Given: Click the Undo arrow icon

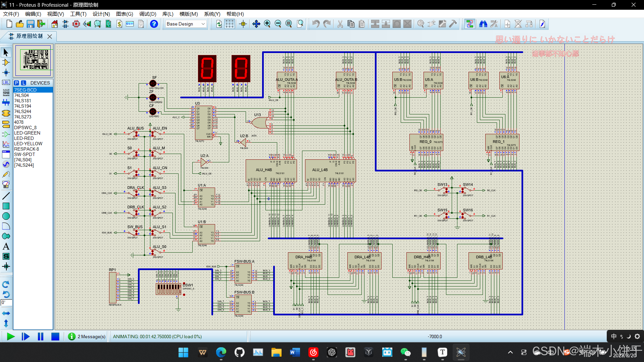Looking at the screenshot, I should tap(316, 24).
